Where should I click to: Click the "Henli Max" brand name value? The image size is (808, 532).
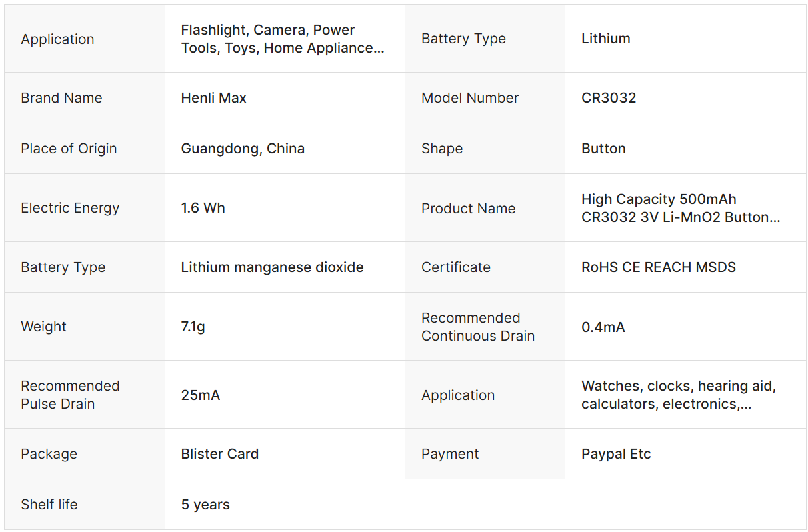click(213, 98)
